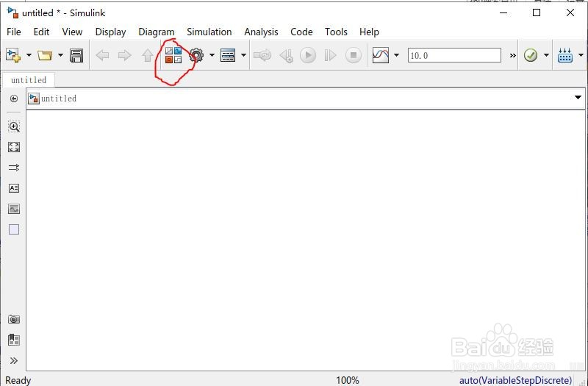Open the File menu
588x386 pixels.
[14, 32]
